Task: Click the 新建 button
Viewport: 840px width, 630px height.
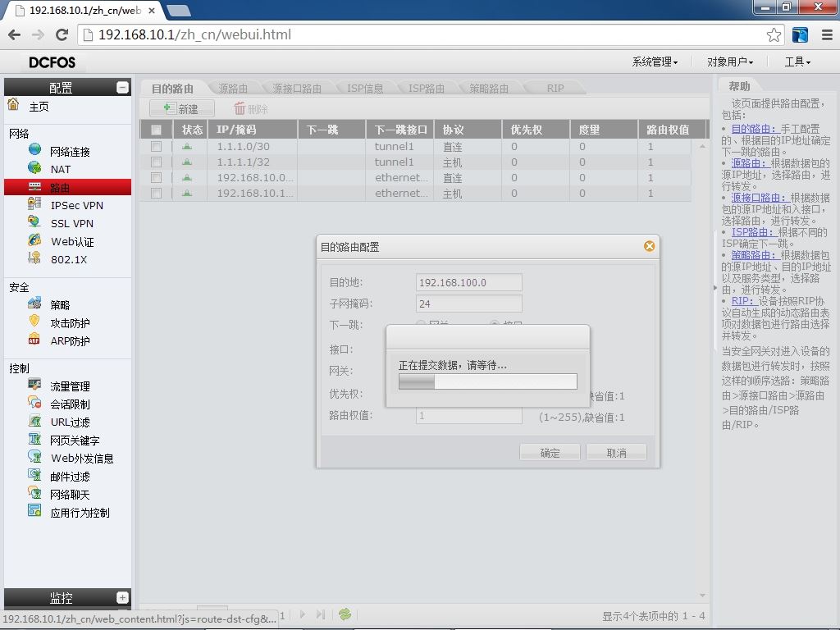Action: (181, 109)
